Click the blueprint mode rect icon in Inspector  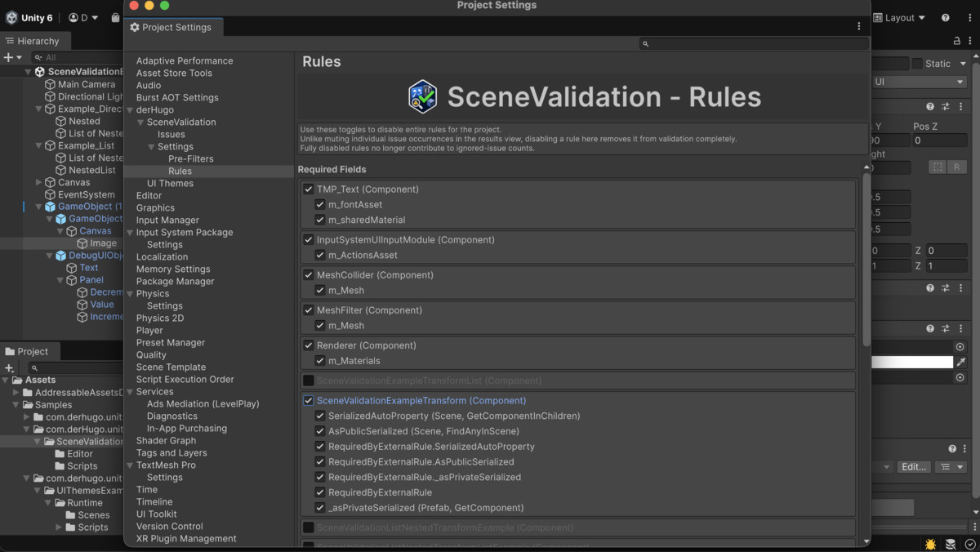(938, 167)
